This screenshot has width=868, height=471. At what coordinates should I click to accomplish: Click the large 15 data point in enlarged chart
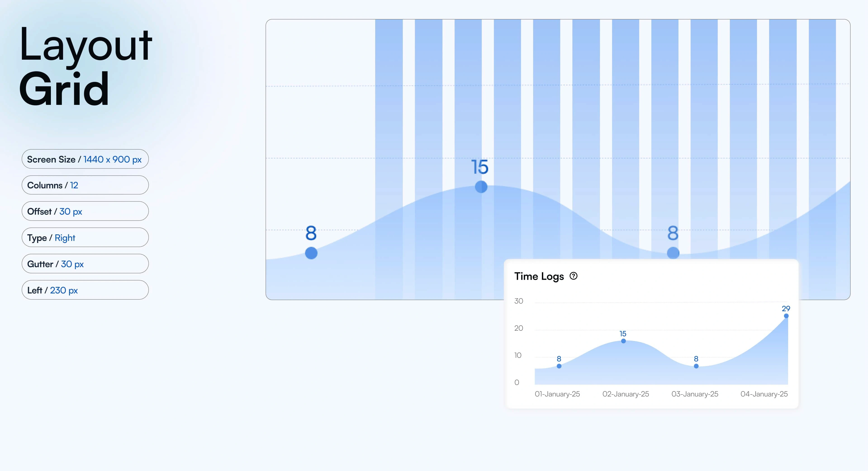click(481, 186)
